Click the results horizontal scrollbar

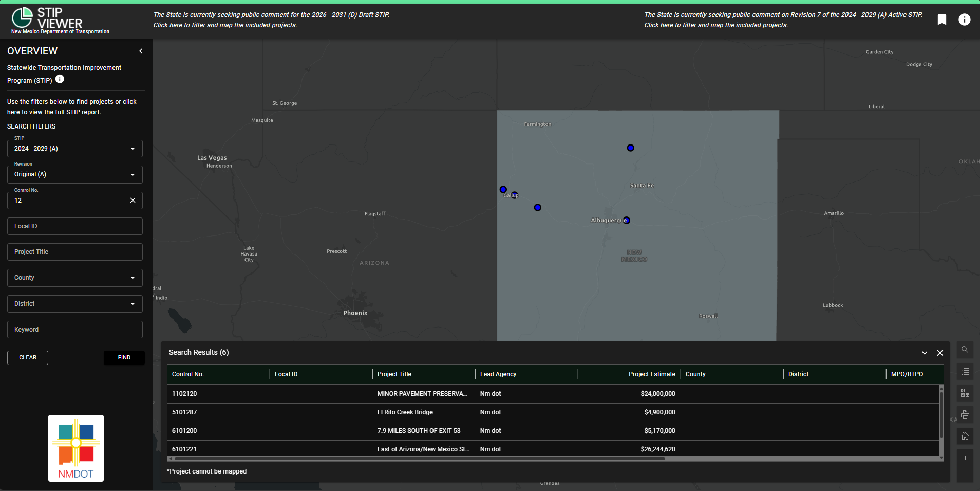pyautogui.click(x=419, y=459)
